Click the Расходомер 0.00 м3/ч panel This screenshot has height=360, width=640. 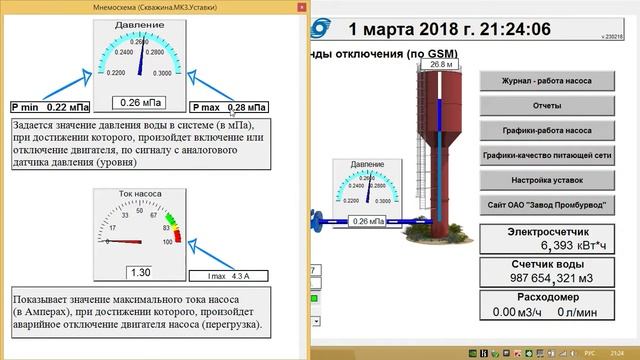click(x=547, y=305)
